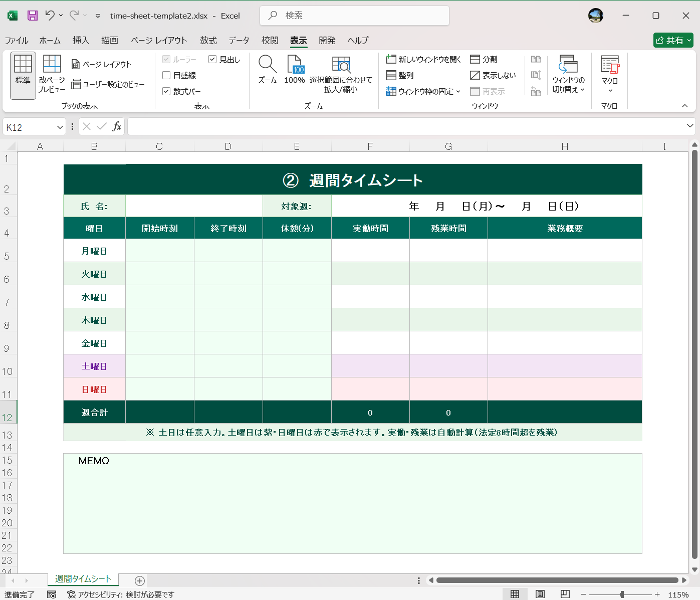Select the 月曜日 開始時刻 cell

(160, 251)
